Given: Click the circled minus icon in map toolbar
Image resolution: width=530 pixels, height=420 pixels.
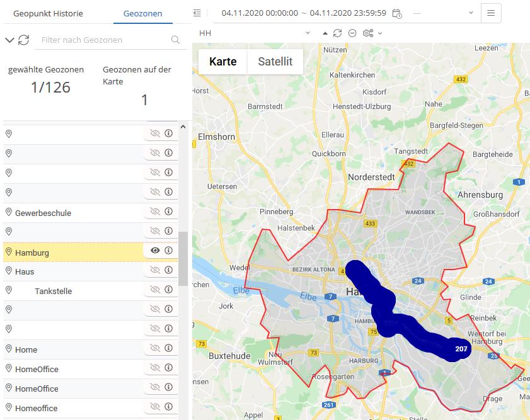Looking at the screenshot, I should pos(352,33).
